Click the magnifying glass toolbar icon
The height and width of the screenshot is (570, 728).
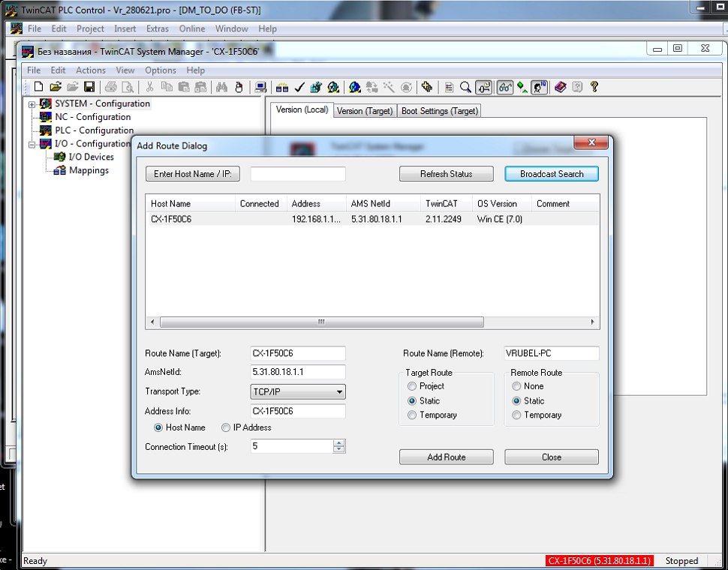click(x=465, y=87)
